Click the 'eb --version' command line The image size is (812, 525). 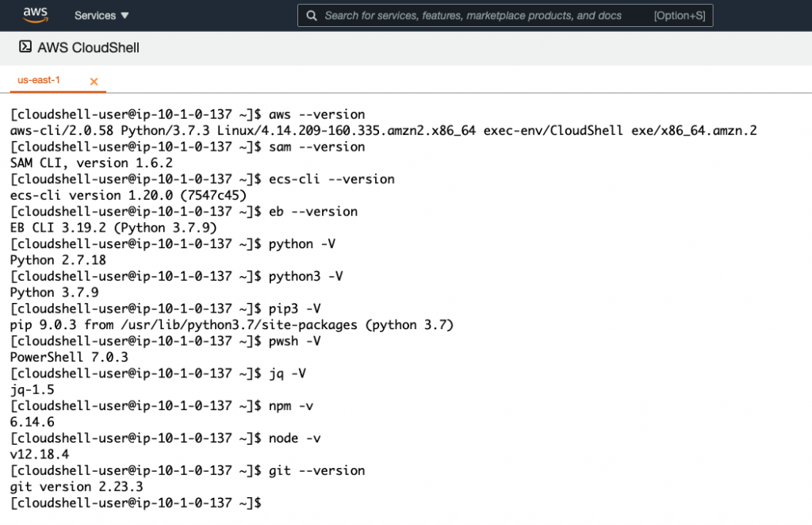(x=184, y=212)
